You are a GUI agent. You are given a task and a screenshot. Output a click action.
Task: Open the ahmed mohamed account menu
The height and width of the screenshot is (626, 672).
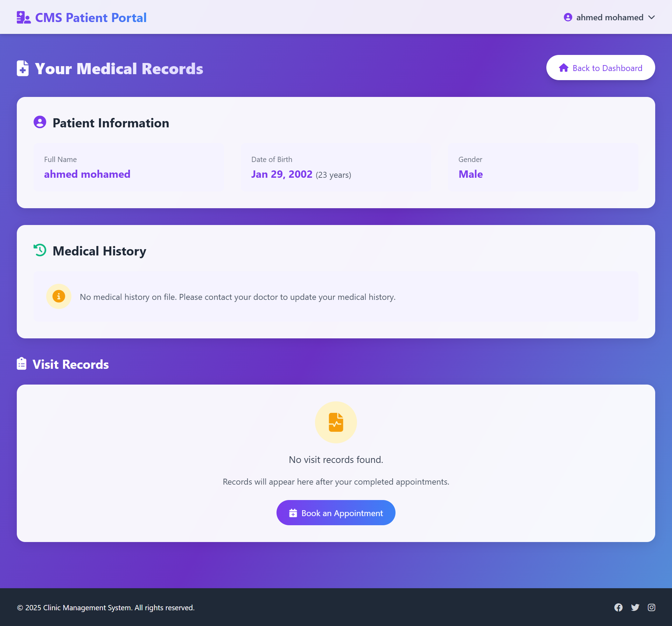coord(609,17)
